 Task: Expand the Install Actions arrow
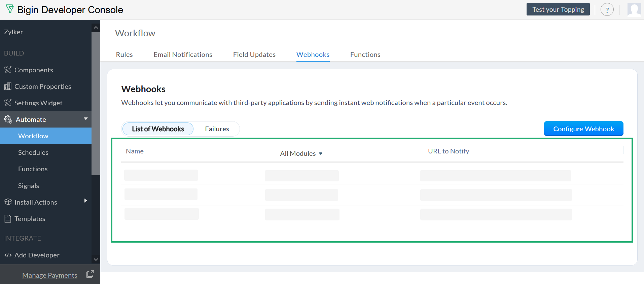click(85, 201)
